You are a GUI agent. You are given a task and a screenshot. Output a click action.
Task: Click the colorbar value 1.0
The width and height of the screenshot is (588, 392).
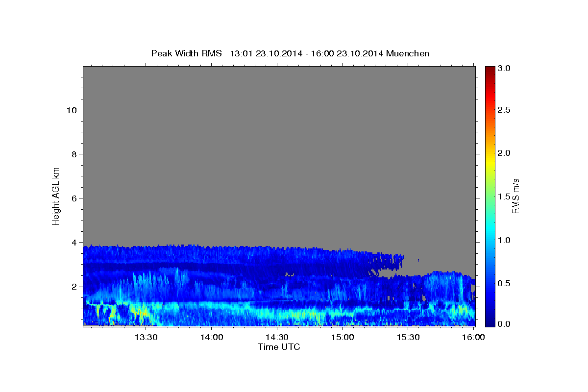(x=504, y=240)
